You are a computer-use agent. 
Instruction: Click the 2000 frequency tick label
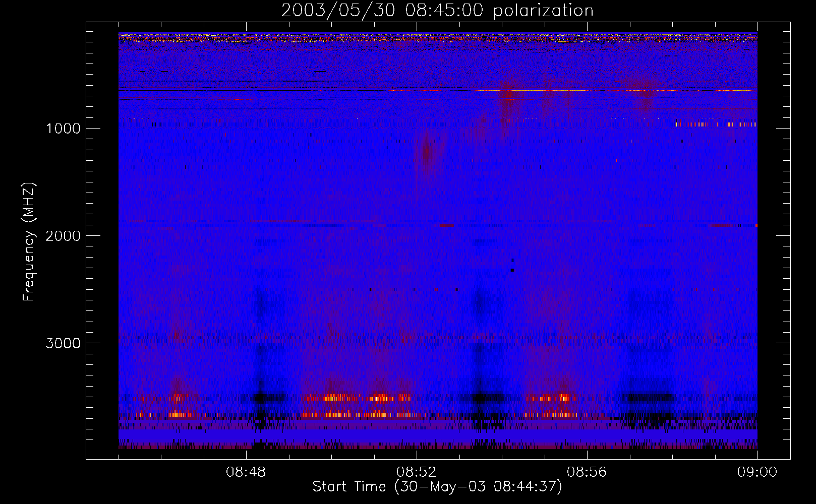coord(63,236)
